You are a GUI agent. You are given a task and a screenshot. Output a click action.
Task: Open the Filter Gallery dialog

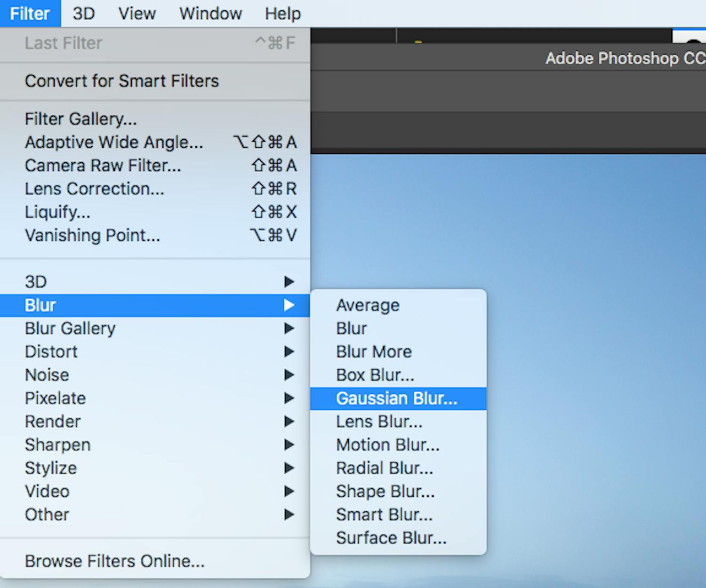(80, 119)
